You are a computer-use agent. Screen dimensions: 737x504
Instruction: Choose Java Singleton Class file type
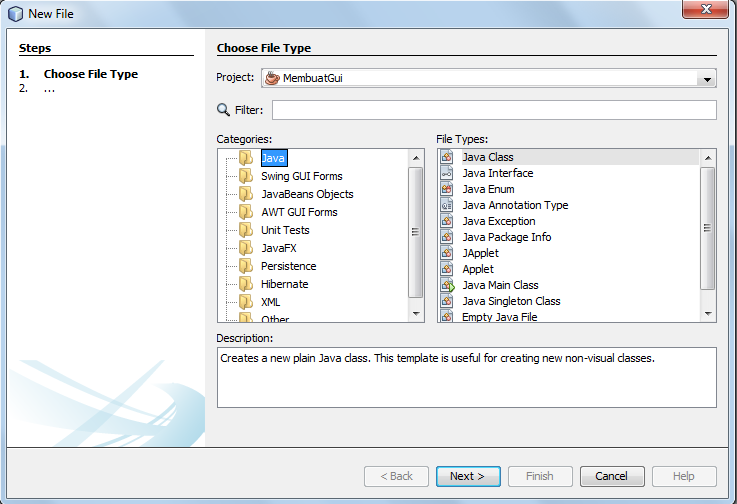[511, 301]
